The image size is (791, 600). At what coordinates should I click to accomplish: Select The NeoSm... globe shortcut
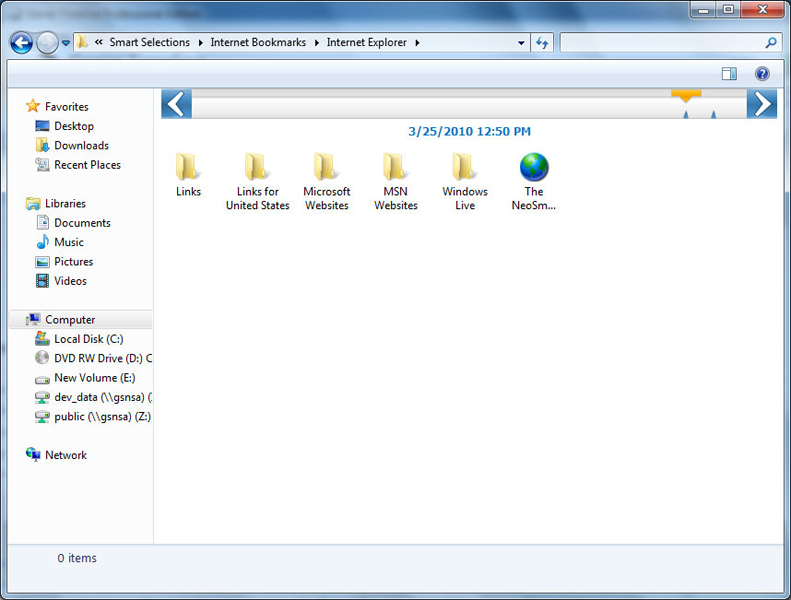click(x=534, y=182)
